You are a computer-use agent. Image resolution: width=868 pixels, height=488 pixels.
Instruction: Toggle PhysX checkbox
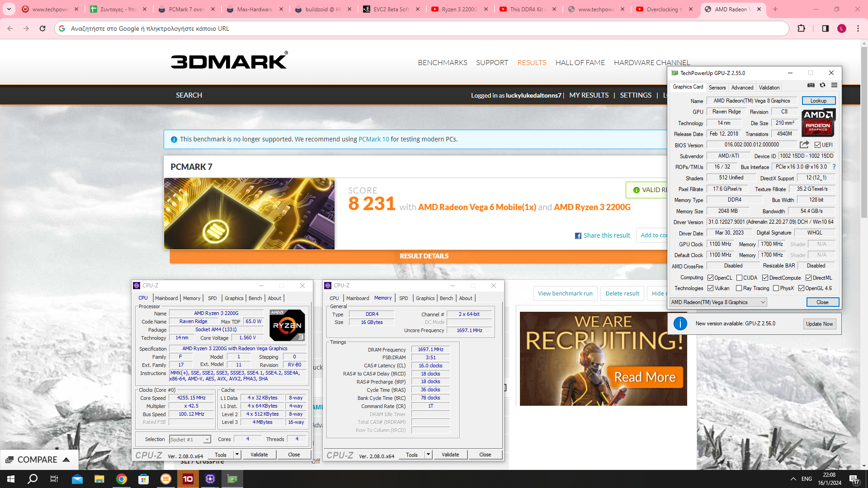click(x=776, y=288)
